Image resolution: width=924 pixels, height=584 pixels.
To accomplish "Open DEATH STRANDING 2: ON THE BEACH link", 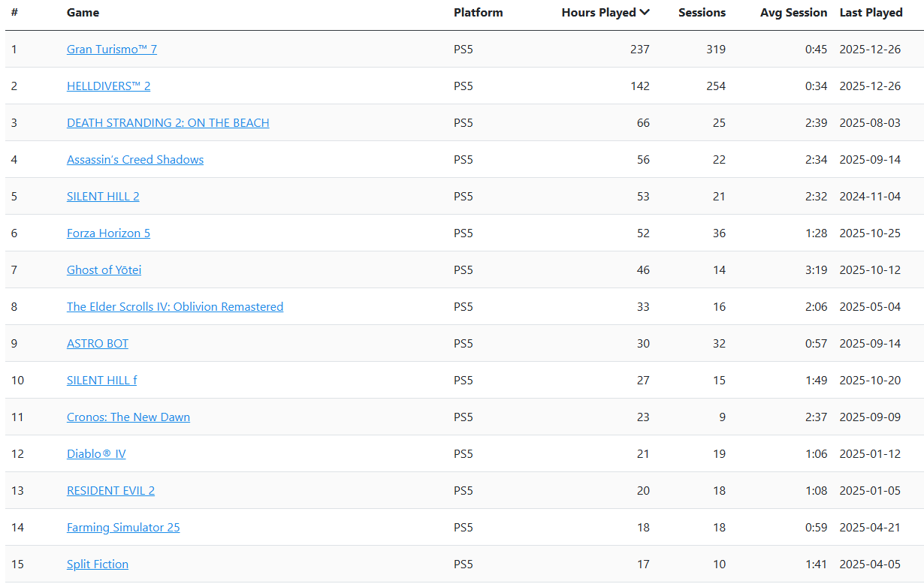I will coord(168,123).
